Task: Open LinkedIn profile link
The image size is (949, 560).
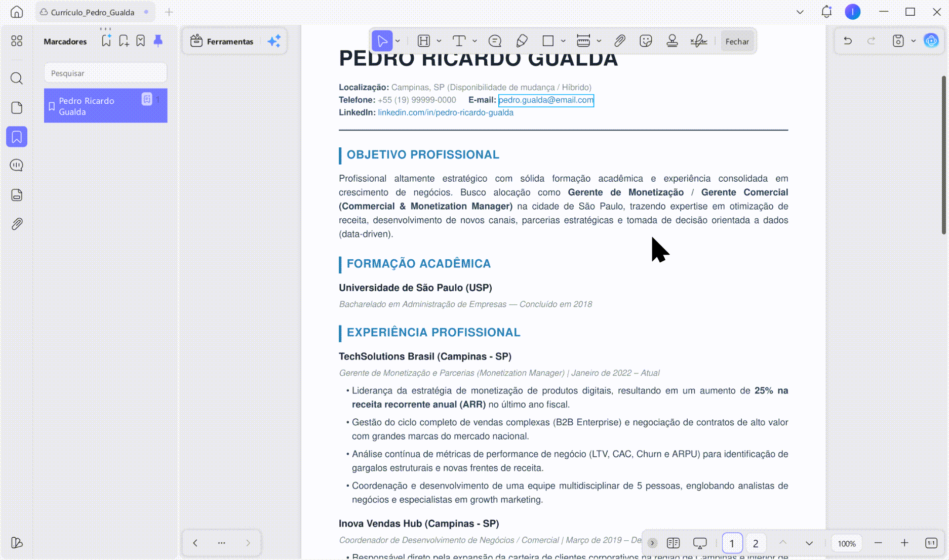Action: pyautogui.click(x=446, y=112)
